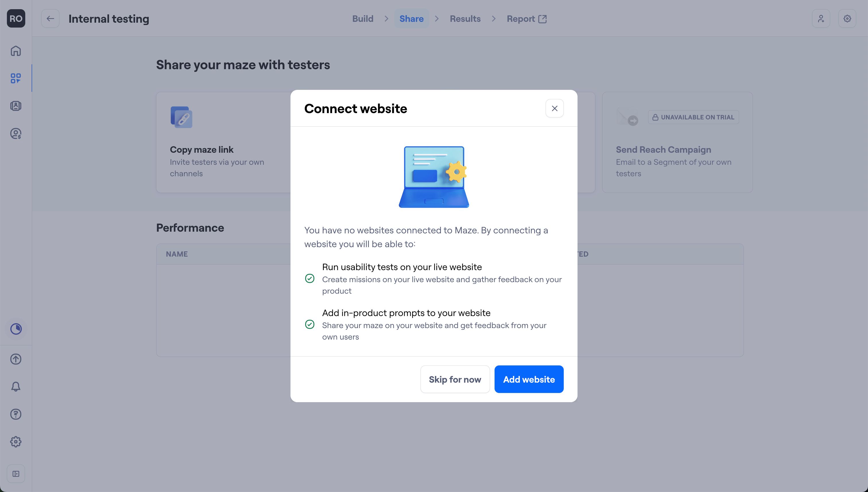Click the Copy maze link card

223,142
